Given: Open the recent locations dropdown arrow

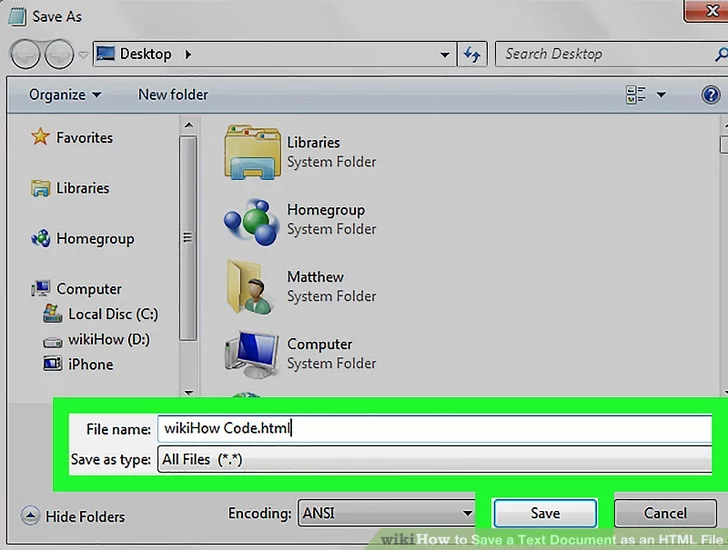Looking at the screenshot, I should (83, 55).
